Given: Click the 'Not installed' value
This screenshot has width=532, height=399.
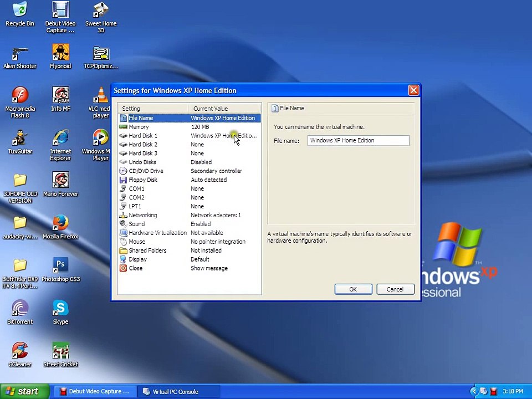Looking at the screenshot, I should click(206, 250).
